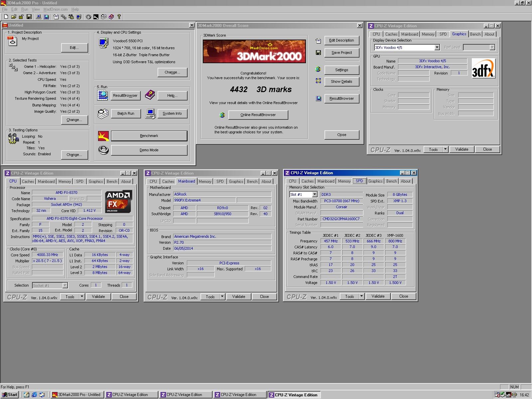Click Core Speed field 4000.33 MHz
The image size is (532, 399).
[x=48, y=255]
